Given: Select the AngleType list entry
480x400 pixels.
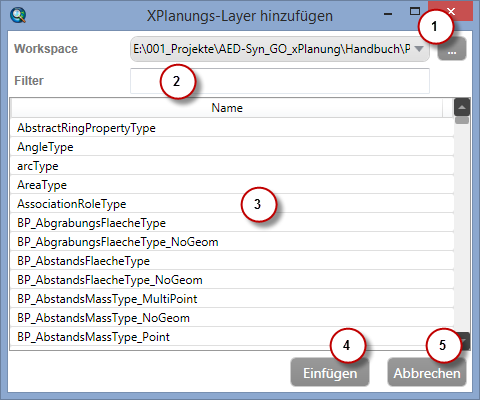Looking at the screenshot, I should click(x=232, y=147).
